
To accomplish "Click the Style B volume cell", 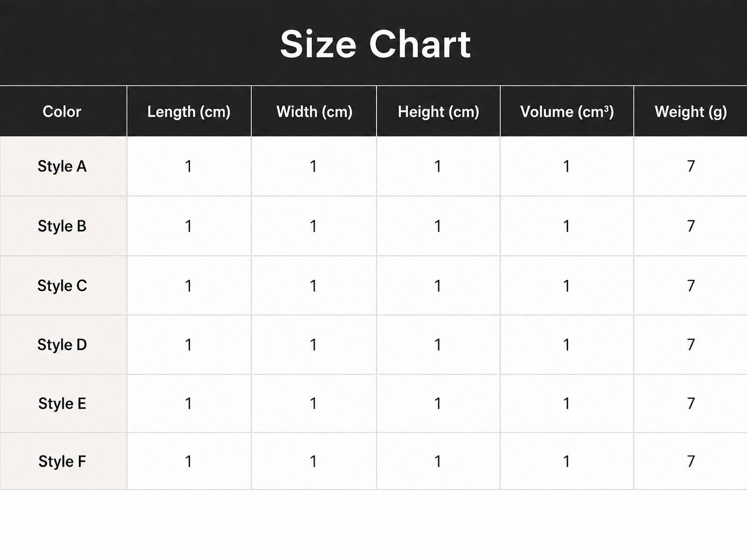I will (x=567, y=226).
